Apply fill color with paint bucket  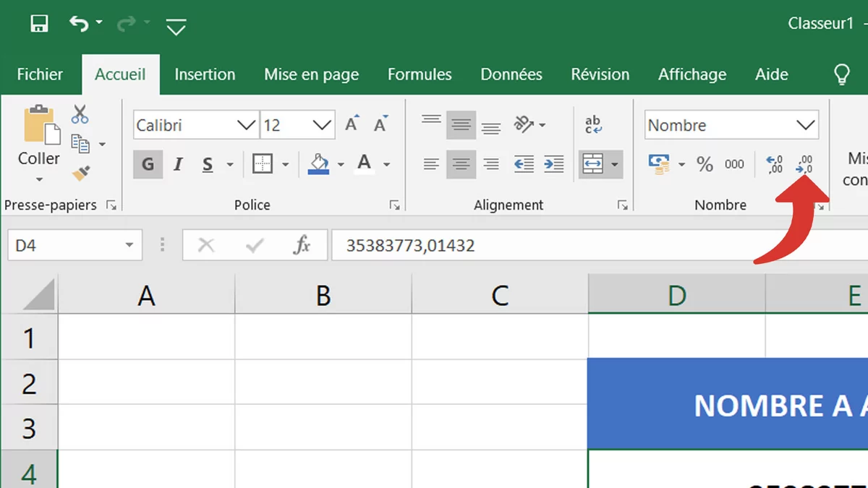click(318, 164)
